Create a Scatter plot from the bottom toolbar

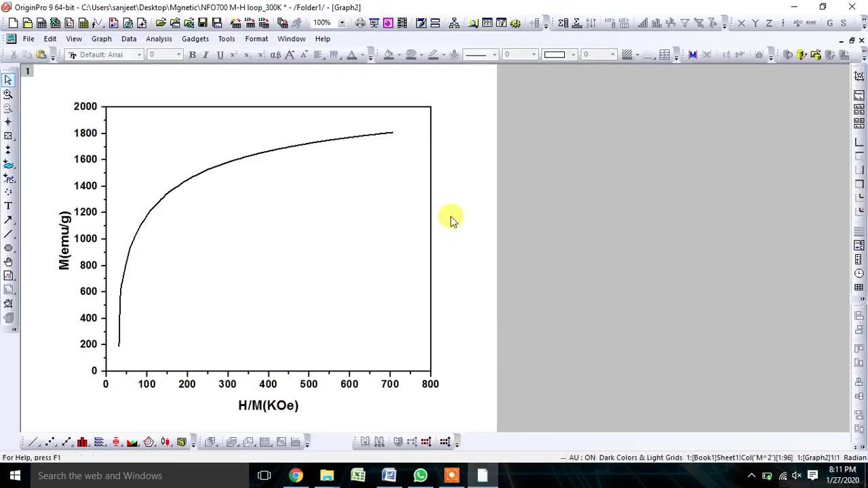tap(50, 441)
